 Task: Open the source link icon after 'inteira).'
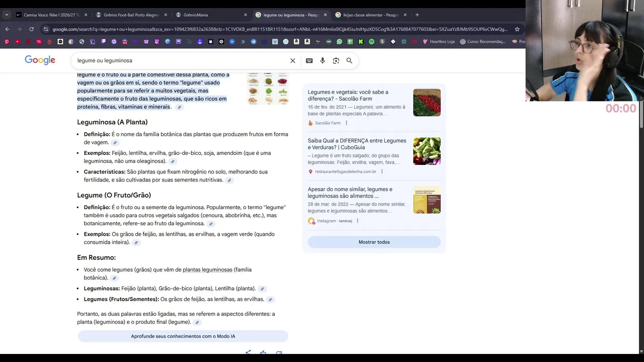(x=136, y=242)
